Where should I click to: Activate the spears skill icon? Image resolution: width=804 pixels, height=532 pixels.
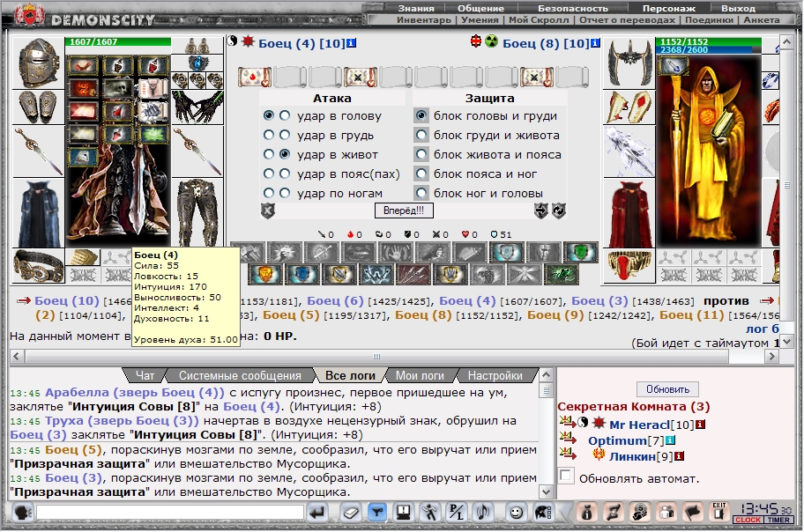pos(413,274)
